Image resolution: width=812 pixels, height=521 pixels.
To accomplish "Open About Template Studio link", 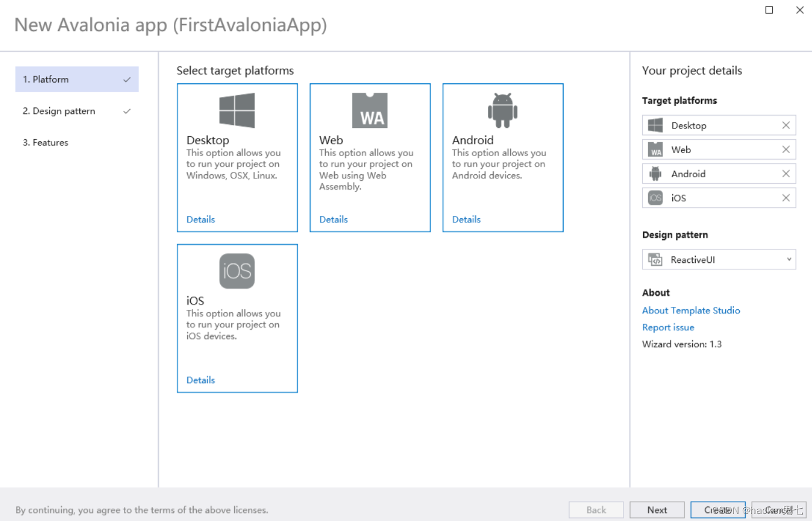I will point(691,310).
